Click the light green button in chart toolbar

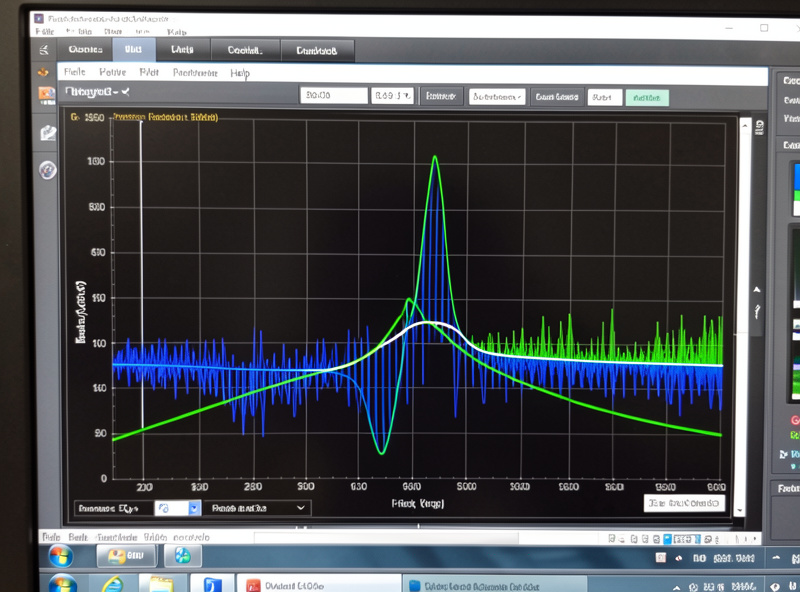pyautogui.click(x=647, y=98)
